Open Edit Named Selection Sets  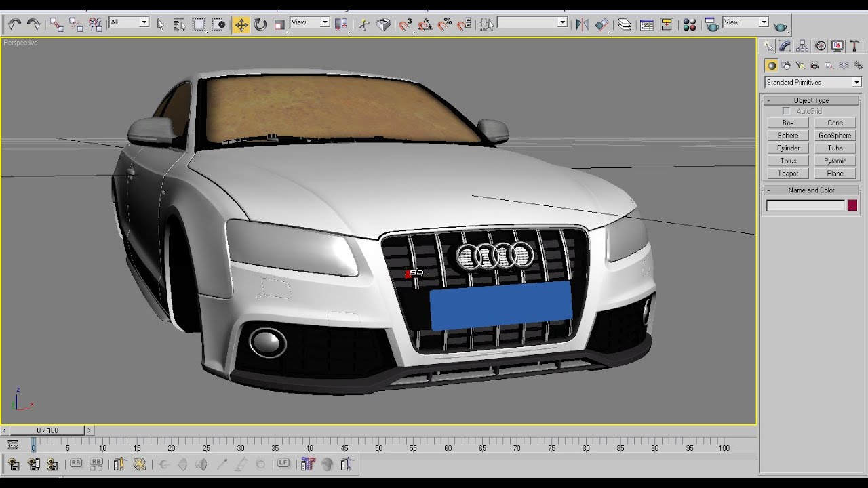coord(486,24)
